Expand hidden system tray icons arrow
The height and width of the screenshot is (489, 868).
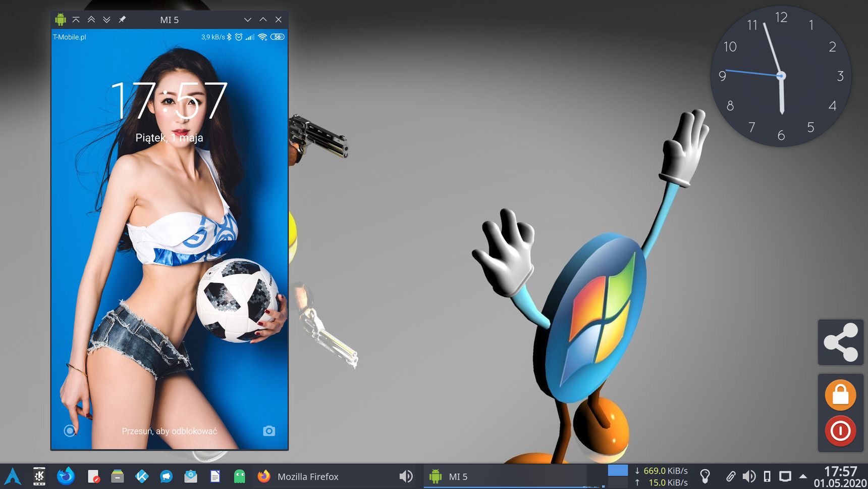click(803, 476)
